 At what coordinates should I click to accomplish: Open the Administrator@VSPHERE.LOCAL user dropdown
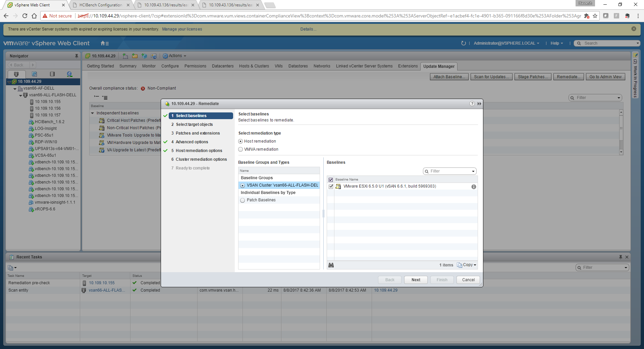pyautogui.click(x=506, y=43)
